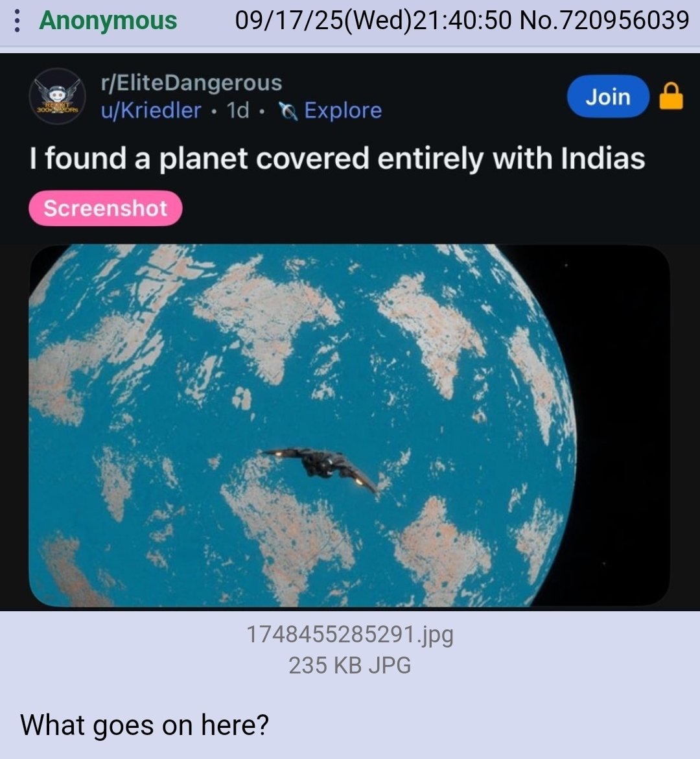This screenshot has width=700, height=759.
Task: Click the Anonymous poster name
Action: pos(108,21)
